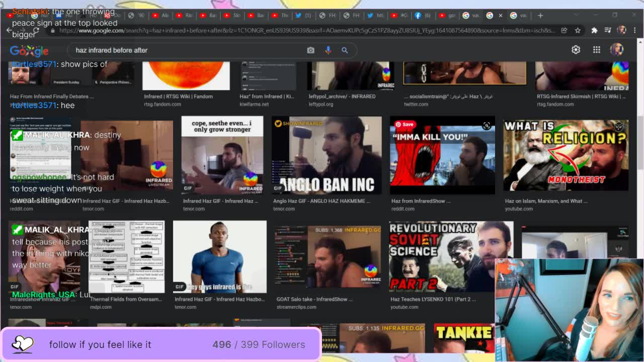This screenshot has height=362, width=644.
Task: Open the TANKIE image thumbnail
Action: (x=464, y=338)
